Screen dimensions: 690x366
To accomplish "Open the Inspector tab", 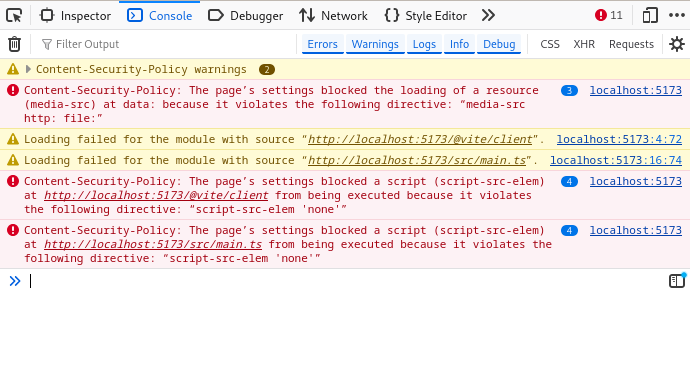I will 75,16.
